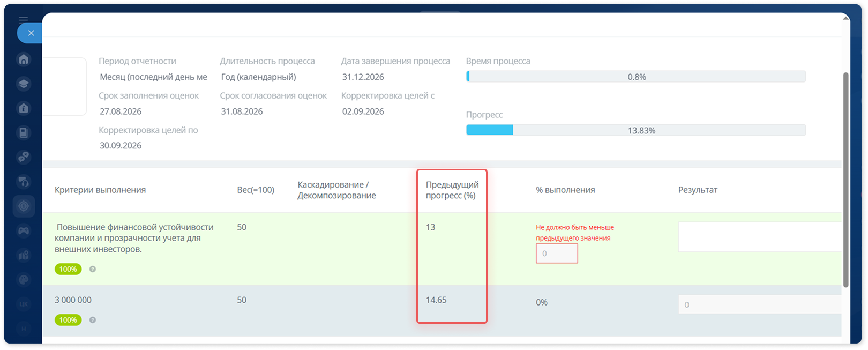Click the % выполнения field with red border

pos(557,254)
